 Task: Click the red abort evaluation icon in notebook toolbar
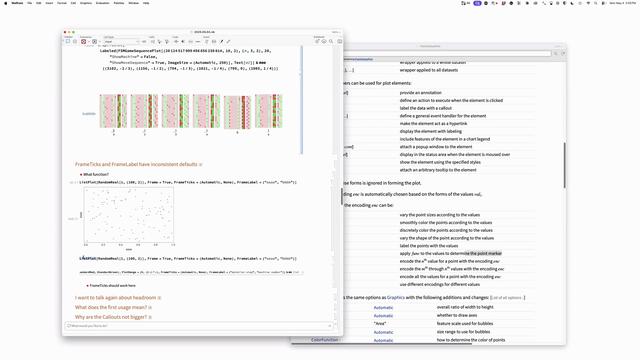click(x=83, y=41)
